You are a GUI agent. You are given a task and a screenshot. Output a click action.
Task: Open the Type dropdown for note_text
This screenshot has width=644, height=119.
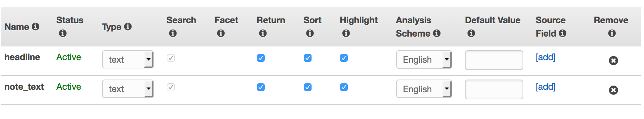(x=128, y=89)
